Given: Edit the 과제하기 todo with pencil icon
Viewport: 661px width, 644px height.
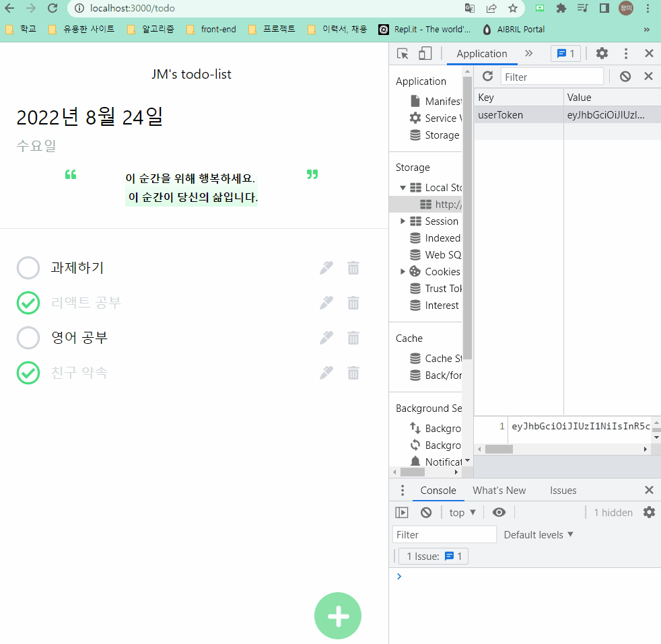Looking at the screenshot, I should point(326,268).
